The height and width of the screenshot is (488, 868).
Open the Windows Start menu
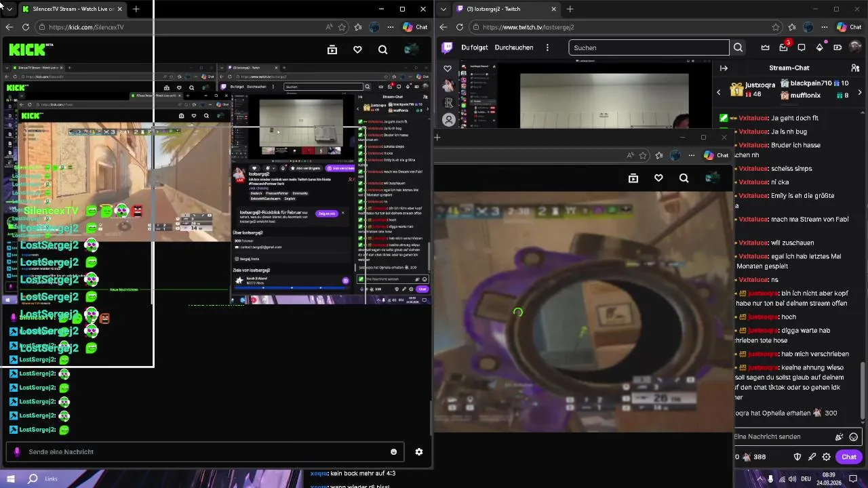11,479
